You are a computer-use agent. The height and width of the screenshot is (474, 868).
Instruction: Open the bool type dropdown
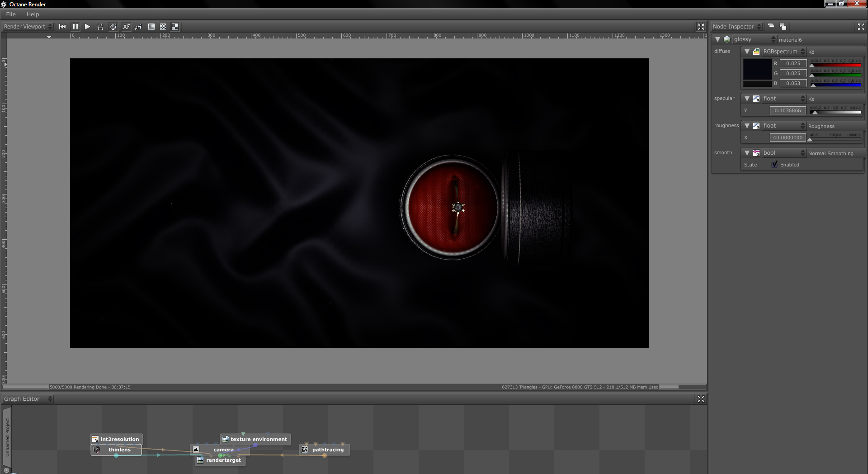[784, 153]
